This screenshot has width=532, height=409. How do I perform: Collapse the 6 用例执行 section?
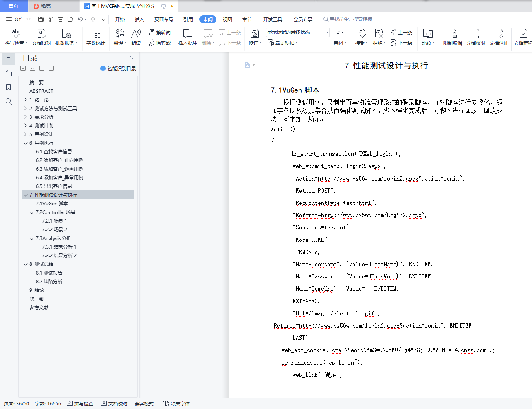click(26, 143)
